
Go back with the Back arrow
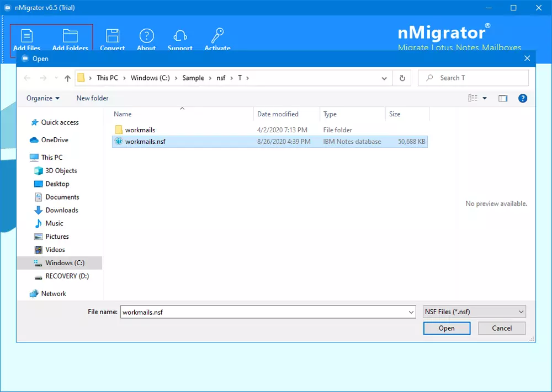[27, 78]
